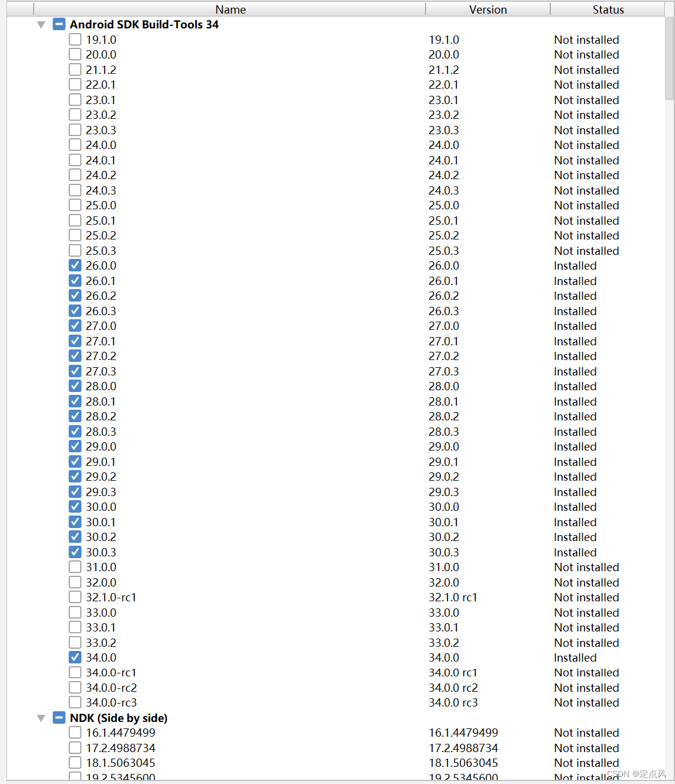Sort by the Name column header
This screenshot has width=675, height=784.
point(230,9)
